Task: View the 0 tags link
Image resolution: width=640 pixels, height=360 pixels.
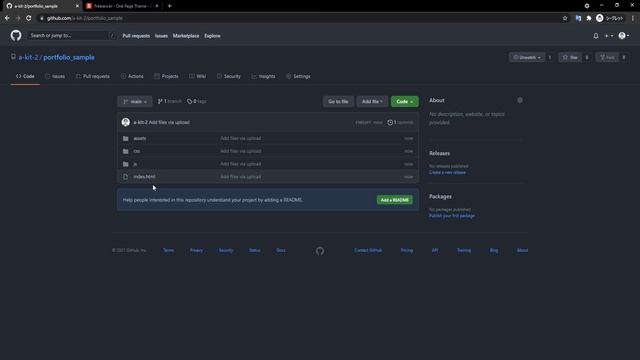Action: 197,101
